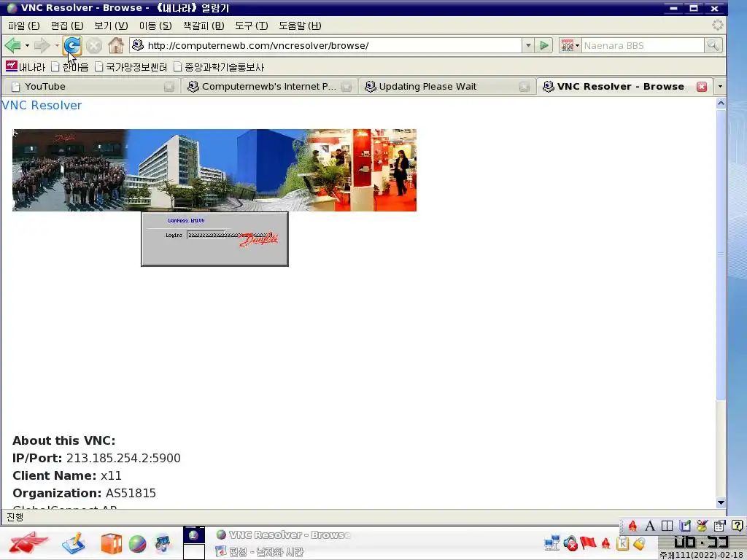The height and width of the screenshot is (560, 747).
Task: Switch to virtual desktop 1 in pager
Action: [x=194, y=534]
